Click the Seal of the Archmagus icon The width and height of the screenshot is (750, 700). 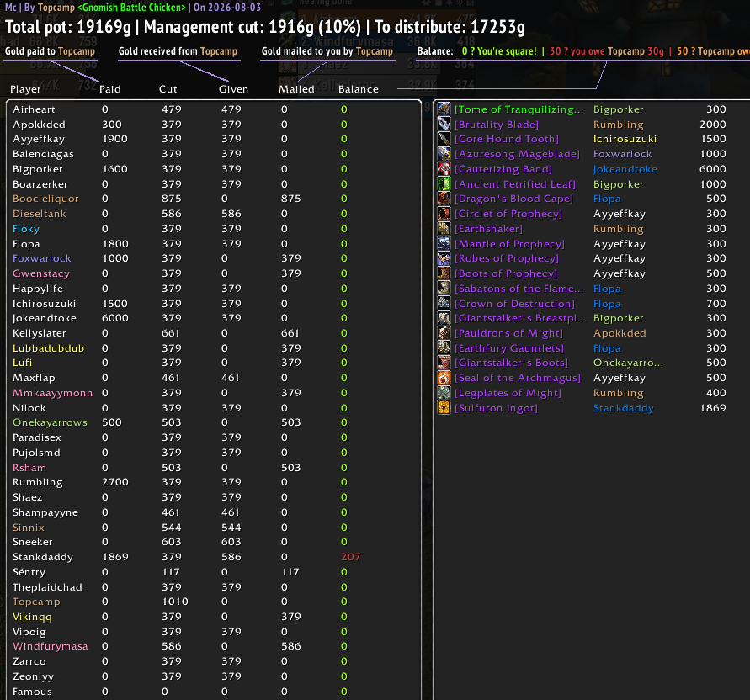point(444,378)
